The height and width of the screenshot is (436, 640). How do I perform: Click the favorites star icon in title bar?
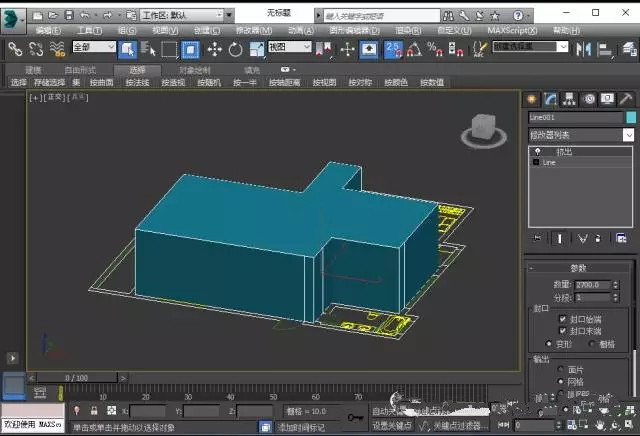point(495,16)
